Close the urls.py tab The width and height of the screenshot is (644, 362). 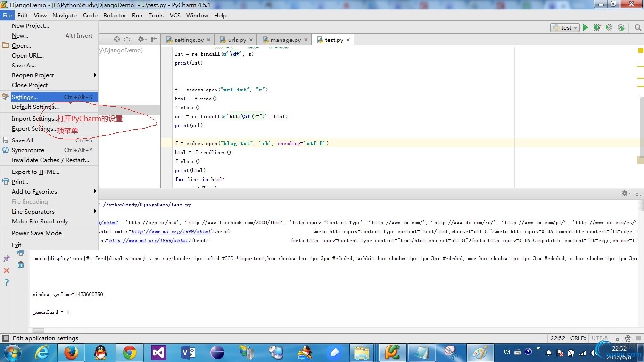pos(251,40)
